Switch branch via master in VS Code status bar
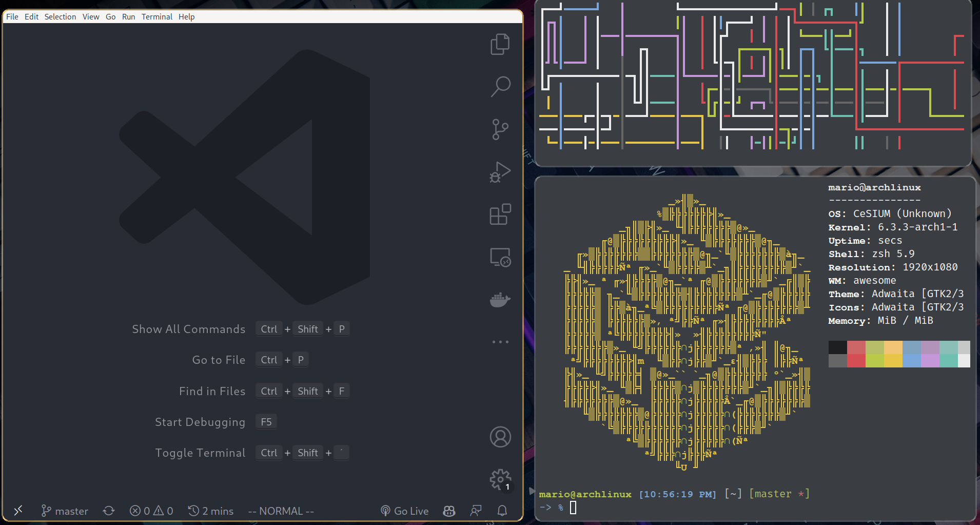The height and width of the screenshot is (525, 980). [x=65, y=511]
